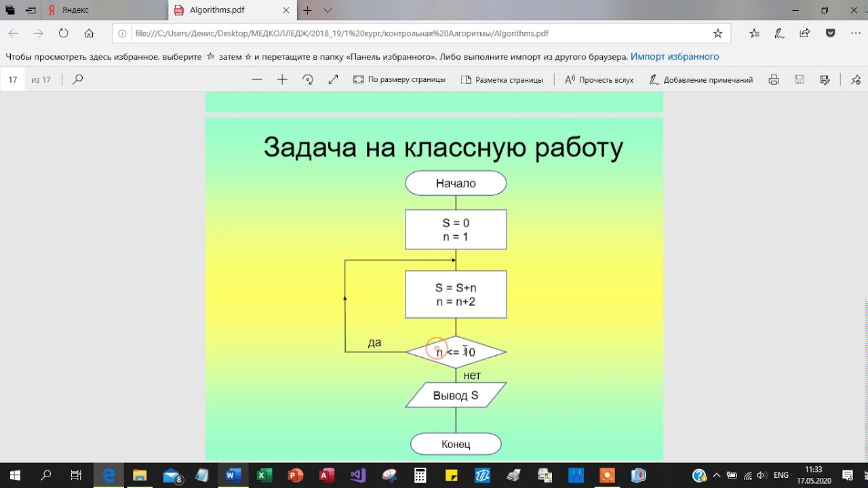Open Sticky Notes from taskbar
This screenshot has height=488, width=868.
coord(451,475)
